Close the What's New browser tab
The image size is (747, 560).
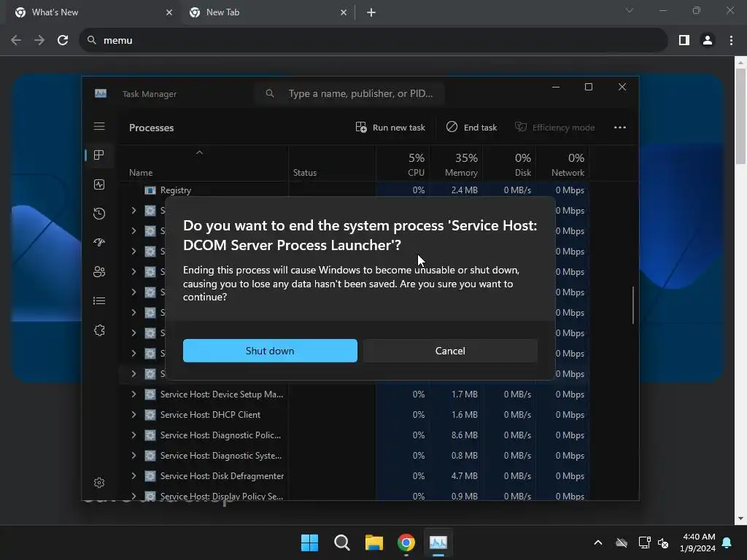pyautogui.click(x=169, y=12)
